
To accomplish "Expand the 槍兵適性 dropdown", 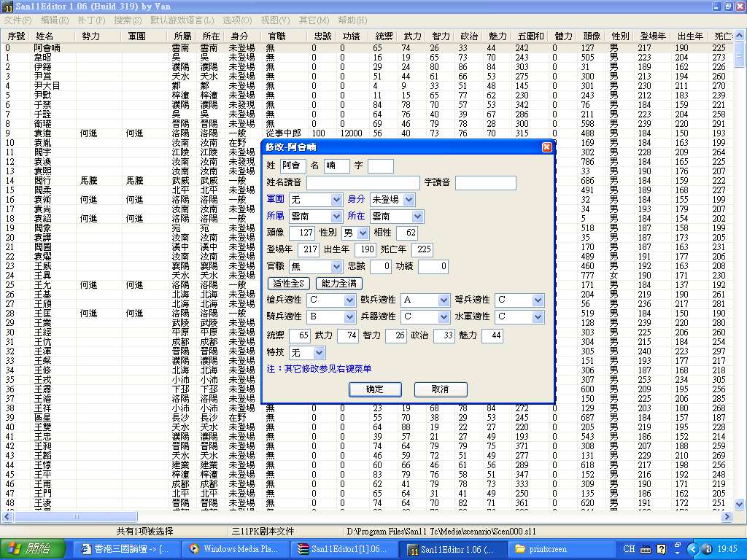I will click(349, 300).
